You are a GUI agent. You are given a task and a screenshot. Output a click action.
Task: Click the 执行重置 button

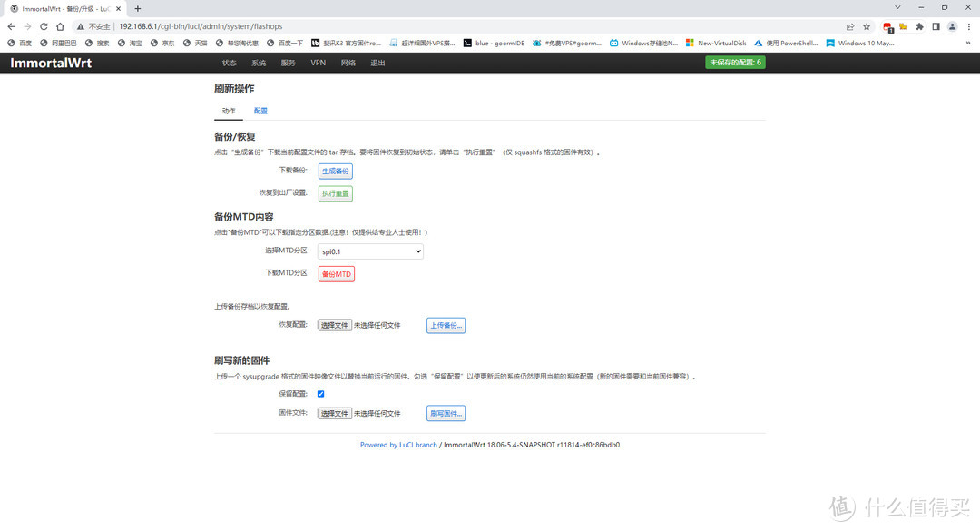coord(336,193)
